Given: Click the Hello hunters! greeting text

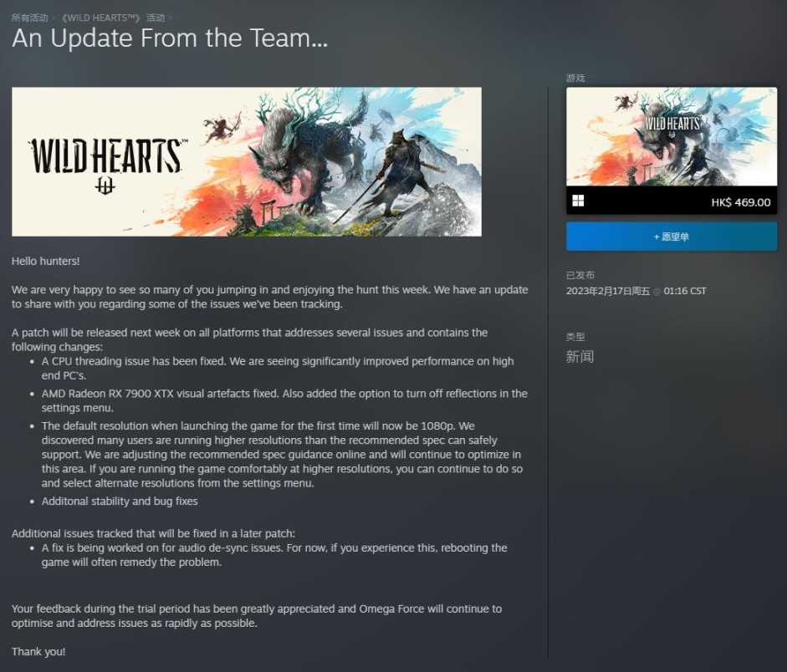Looking at the screenshot, I should pyautogui.click(x=46, y=261).
